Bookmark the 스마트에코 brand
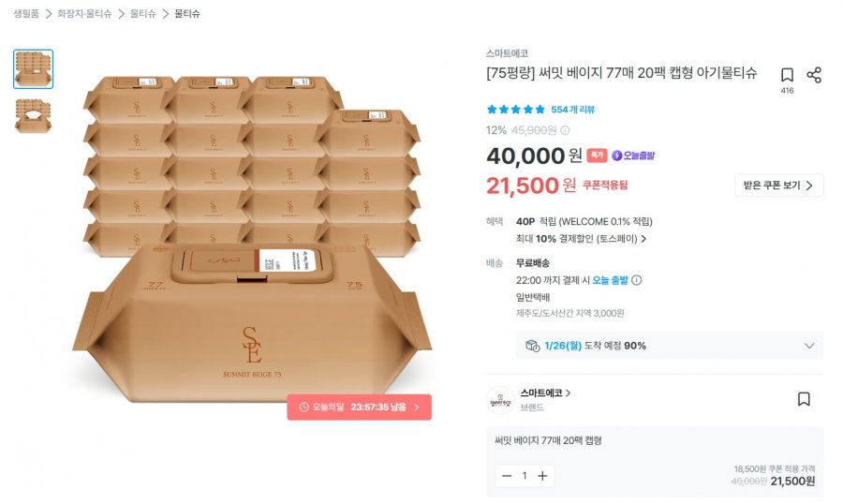The image size is (843, 504). pos(804,399)
